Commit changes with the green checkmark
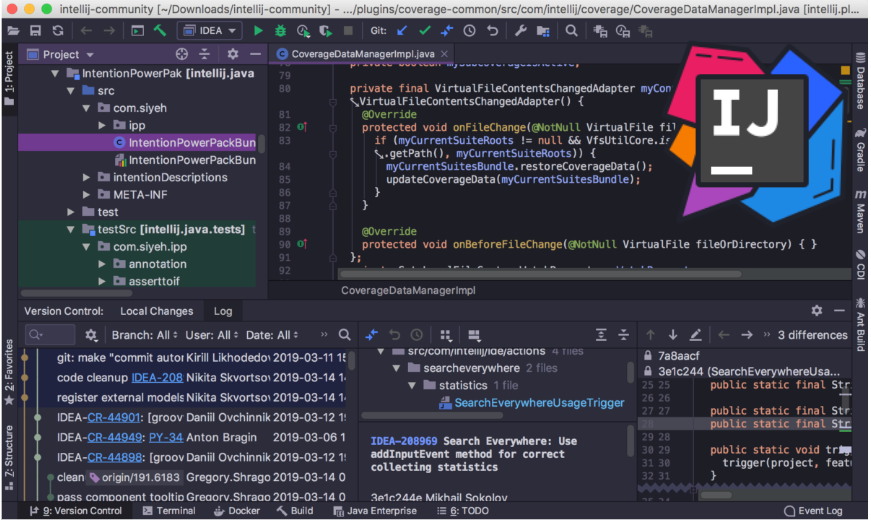Viewport: 871px width, 523px height. [424, 31]
